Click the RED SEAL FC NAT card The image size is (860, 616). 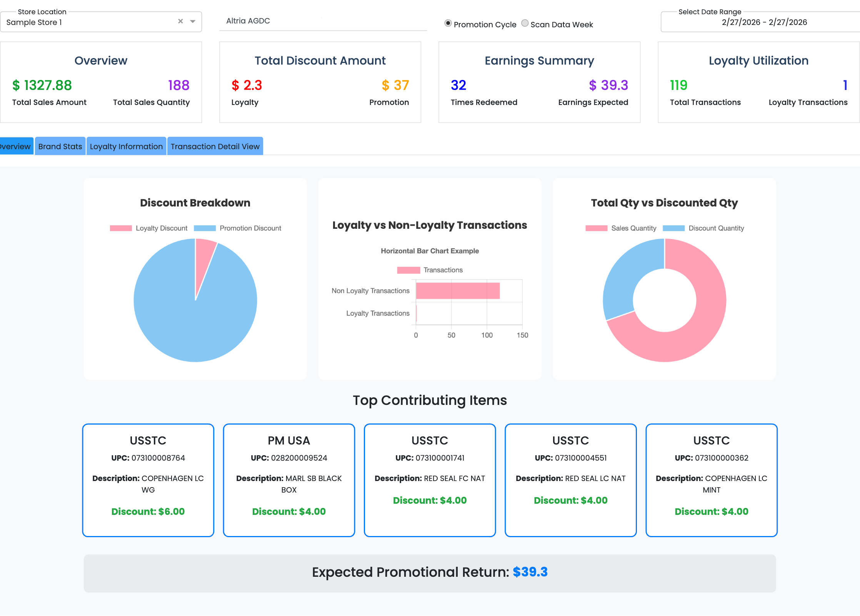[x=430, y=480]
